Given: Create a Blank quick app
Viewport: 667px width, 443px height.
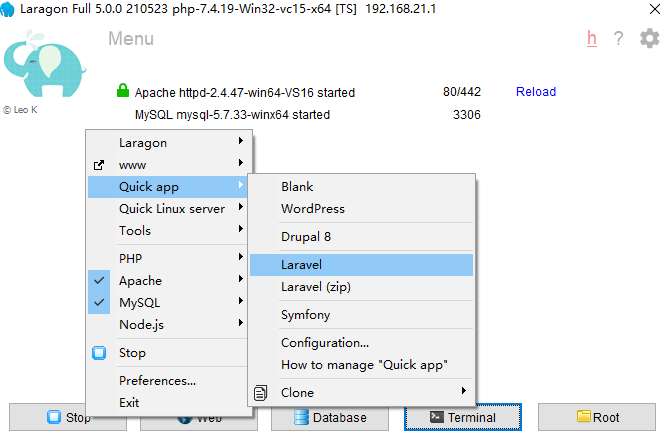Looking at the screenshot, I should tap(361, 187).
